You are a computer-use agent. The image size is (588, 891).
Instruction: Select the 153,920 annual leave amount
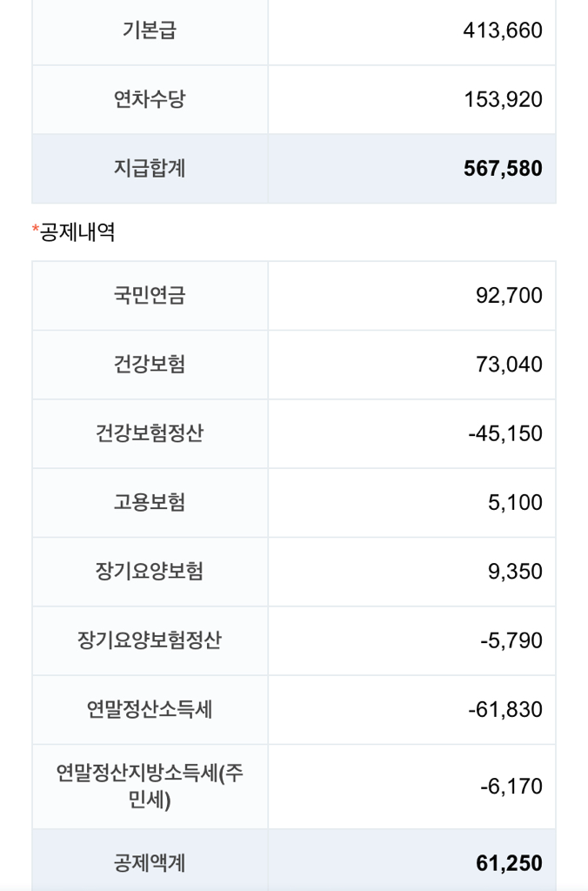[x=502, y=99]
